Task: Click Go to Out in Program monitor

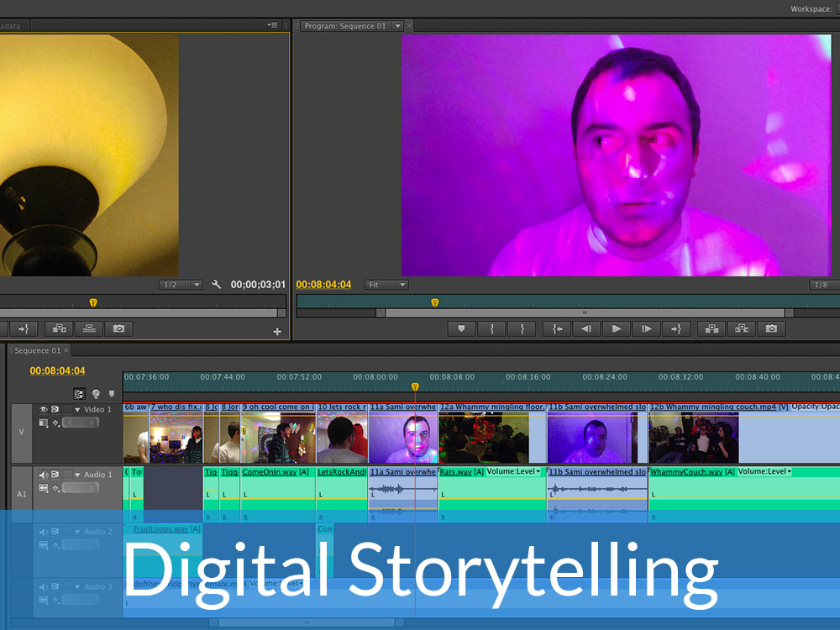Action: 676,328
